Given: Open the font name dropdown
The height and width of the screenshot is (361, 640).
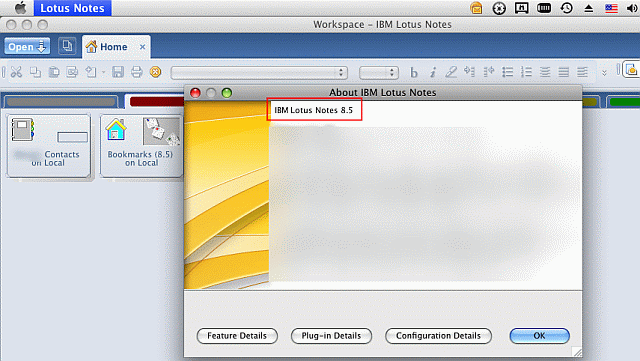Looking at the screenshot, I should 259,73.
